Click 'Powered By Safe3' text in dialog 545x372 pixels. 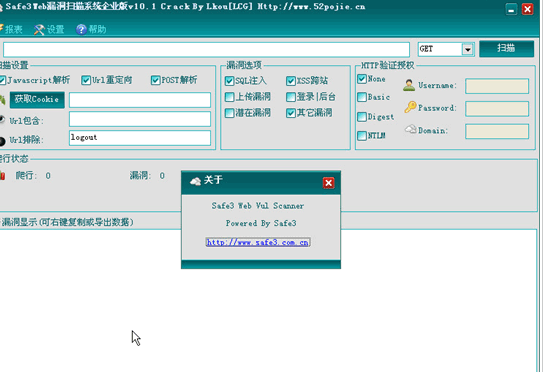[261, 224]
